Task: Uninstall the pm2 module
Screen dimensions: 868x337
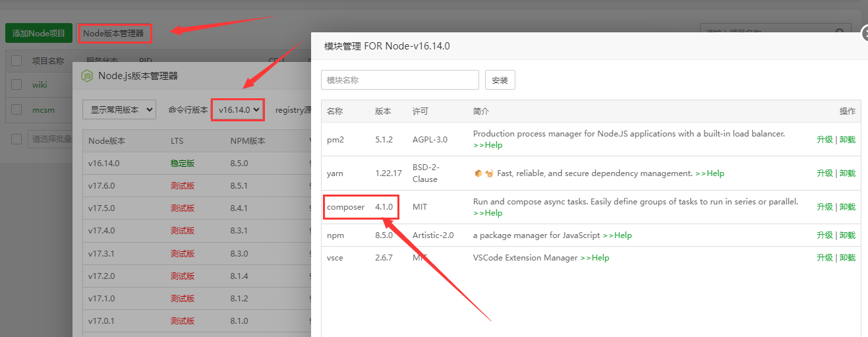Action: [848, 139]
